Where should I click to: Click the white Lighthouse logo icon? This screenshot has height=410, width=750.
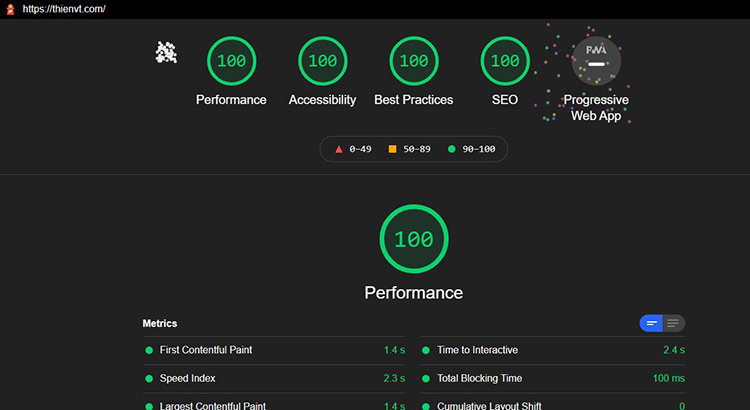166,52
